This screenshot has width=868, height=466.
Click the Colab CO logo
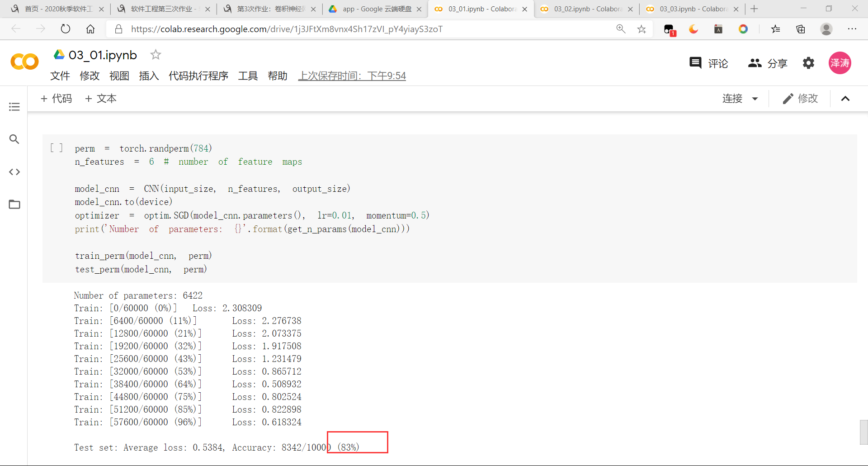pyautogui.click(x=24, y=62)
